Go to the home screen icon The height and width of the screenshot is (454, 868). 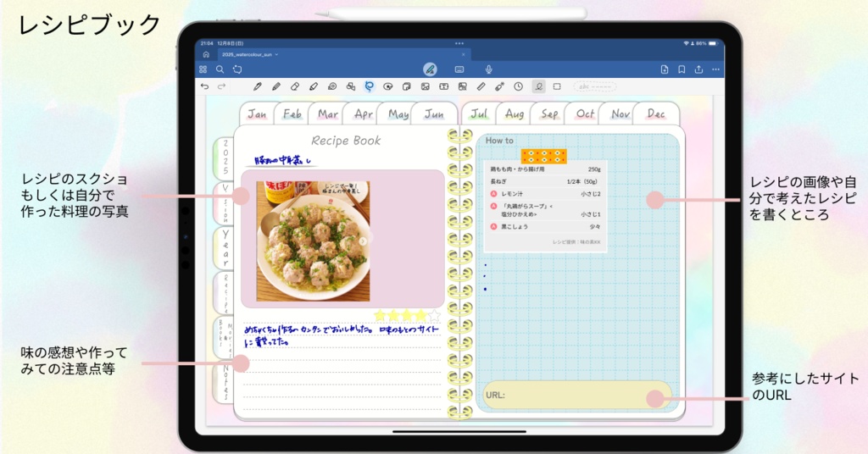(206, 55)
